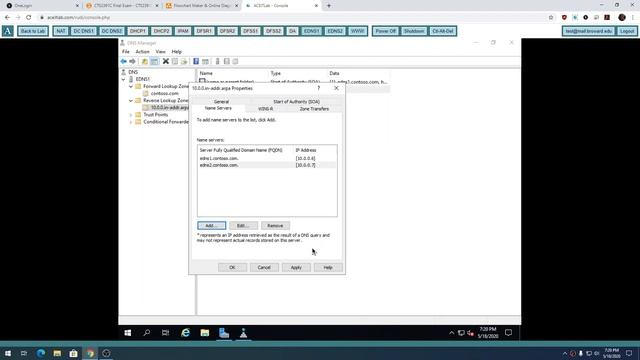Expand the Conditional Forwarders node
This screenshot has height=360, width=640.
click(131, 122)
